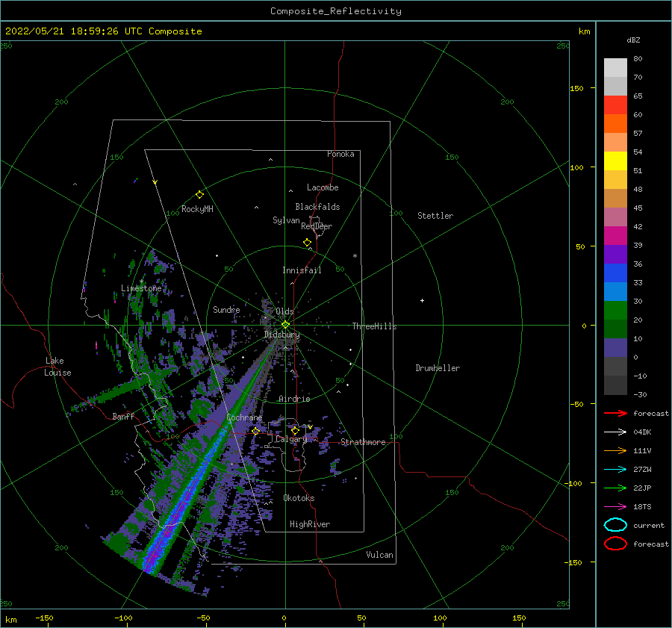The height and width of the screenshot is (628, 672).
Task: Click the Lake Louise label
Action: click(x=57, y=367)
